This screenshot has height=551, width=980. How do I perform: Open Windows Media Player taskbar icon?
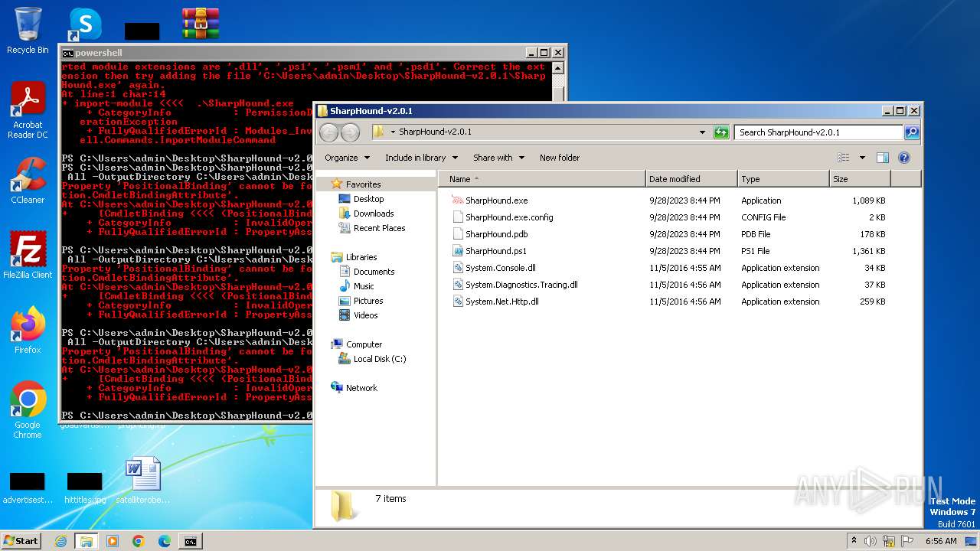[113, 541]
